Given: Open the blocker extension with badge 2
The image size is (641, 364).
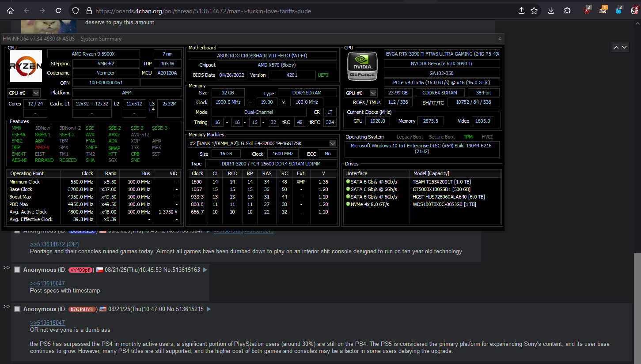Looking at the screenshot, I should (635, 11).
